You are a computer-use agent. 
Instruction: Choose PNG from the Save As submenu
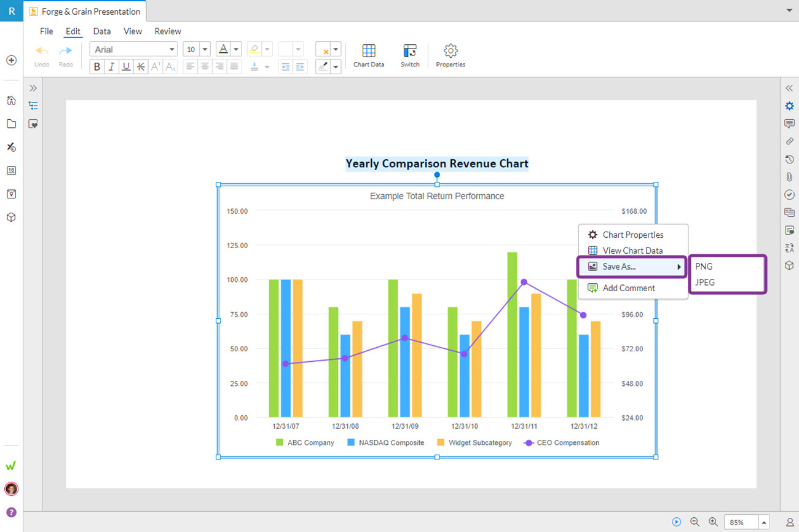pyautogui.click(x=703, y=266)
